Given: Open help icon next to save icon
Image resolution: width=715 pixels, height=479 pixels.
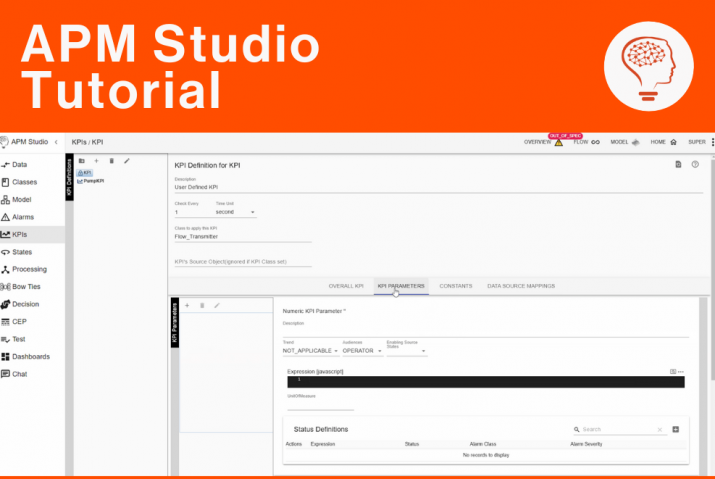Looking at the screenshot, I should point(695,164).
